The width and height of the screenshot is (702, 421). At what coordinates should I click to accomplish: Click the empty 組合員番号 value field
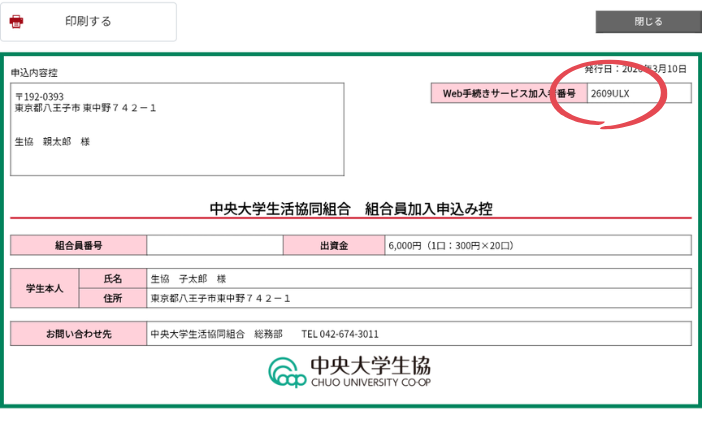(214, 245)
